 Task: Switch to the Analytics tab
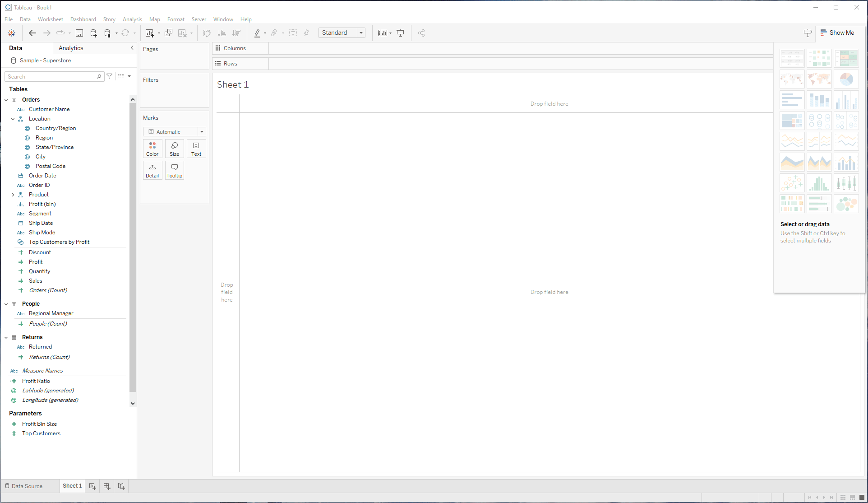(70, 48)
